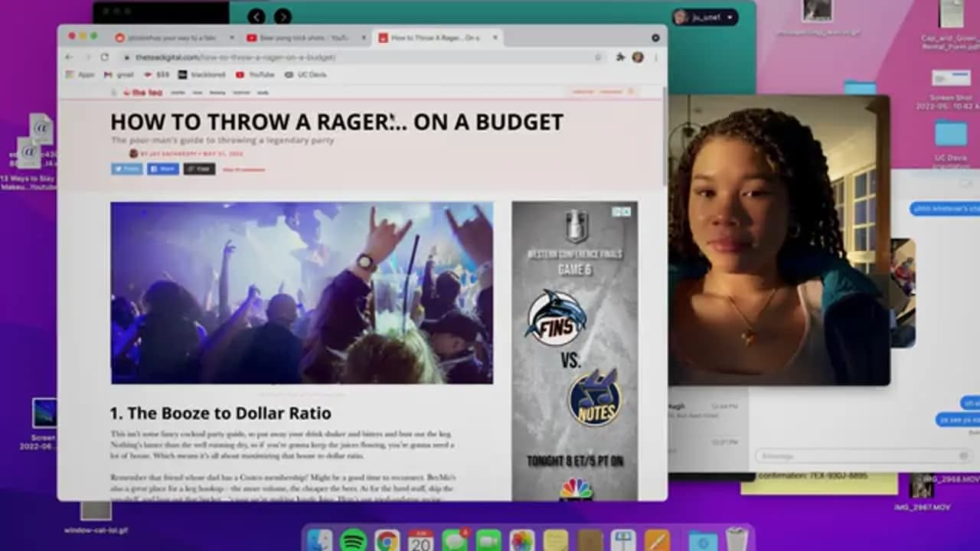This screenshot has height=551, width=980.
Task: Open the UC Davis bookmark
Action: 305,75
